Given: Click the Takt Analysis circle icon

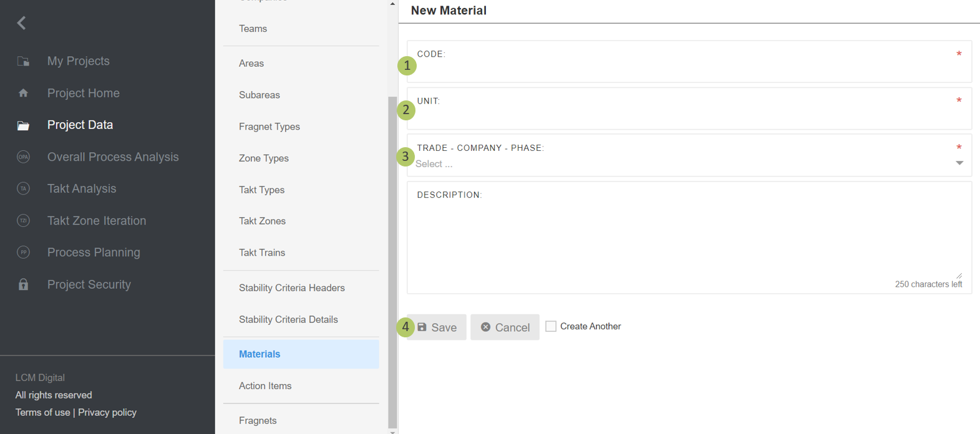Looking at the screenshot, I should coord(23,188).
